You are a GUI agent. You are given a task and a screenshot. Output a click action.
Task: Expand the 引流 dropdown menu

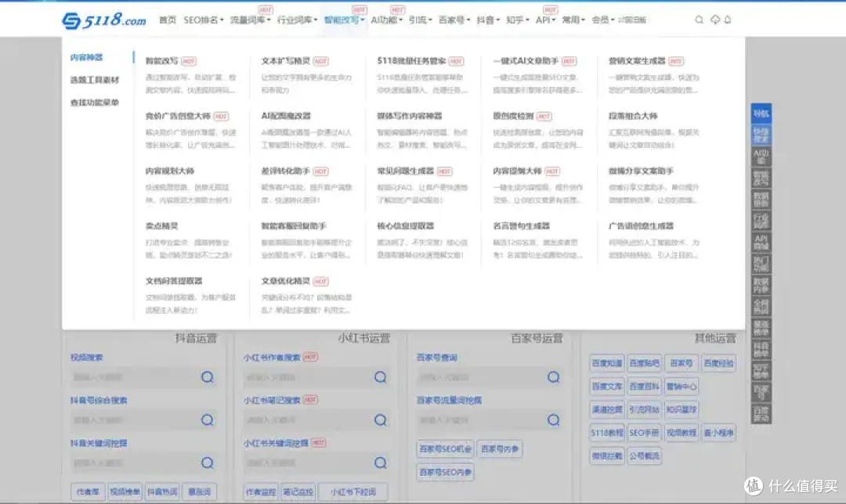tap(421, 20)
